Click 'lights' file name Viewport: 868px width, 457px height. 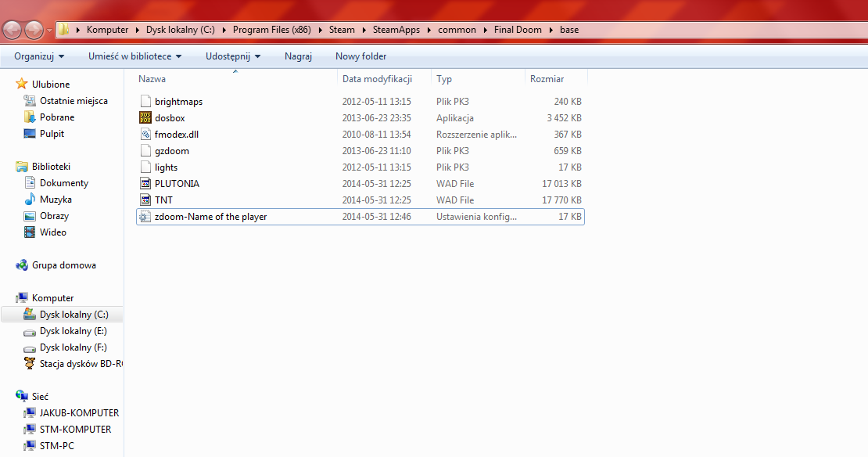pos(166,167)
